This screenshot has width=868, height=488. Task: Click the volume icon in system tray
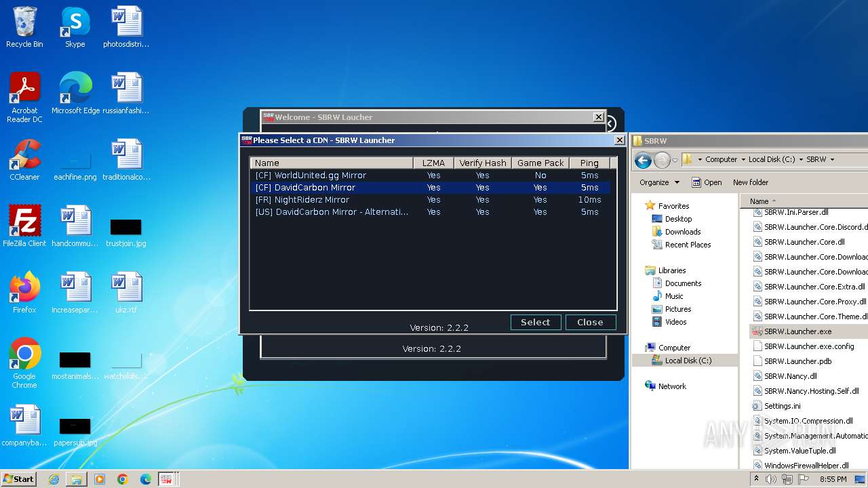771,479
